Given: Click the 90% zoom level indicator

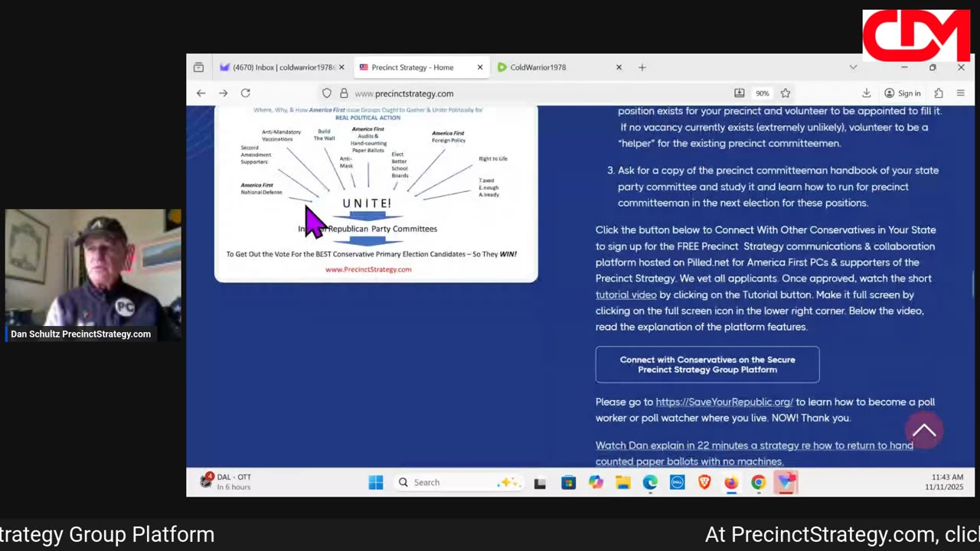Looking at the screenshot, I should point(762,93).
